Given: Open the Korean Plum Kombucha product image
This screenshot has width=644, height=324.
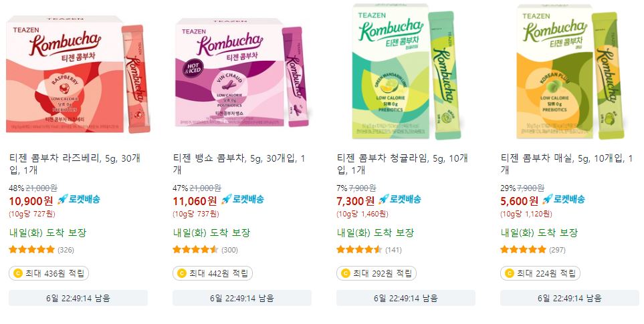Looking at the screenshot, I should pos(570,71).
